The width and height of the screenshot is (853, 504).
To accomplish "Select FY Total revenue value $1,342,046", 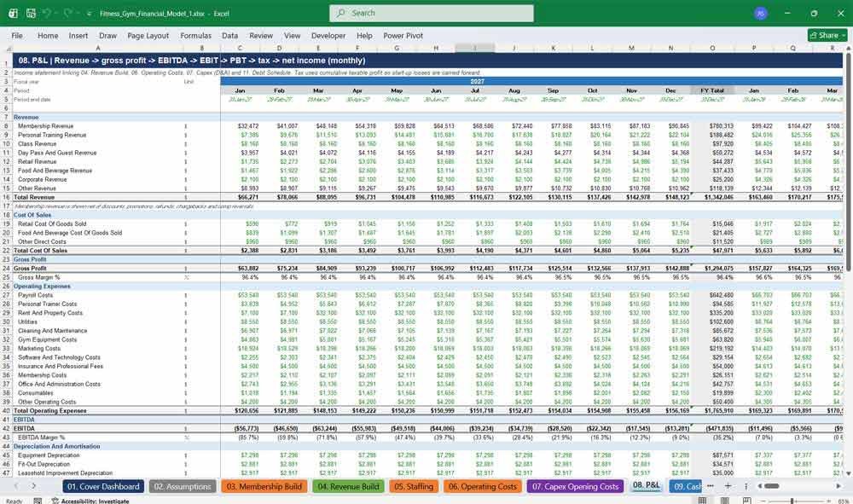I will click(x=718, y=197).
